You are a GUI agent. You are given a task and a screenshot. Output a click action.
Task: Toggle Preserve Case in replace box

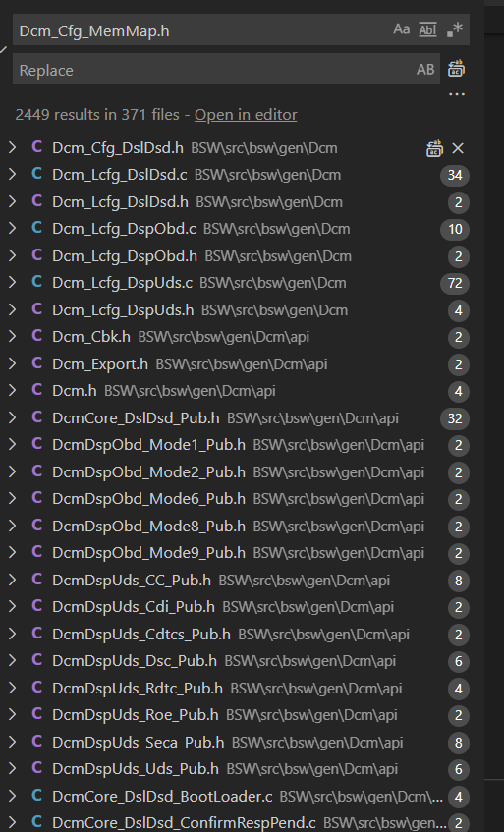tap(425, 70)
